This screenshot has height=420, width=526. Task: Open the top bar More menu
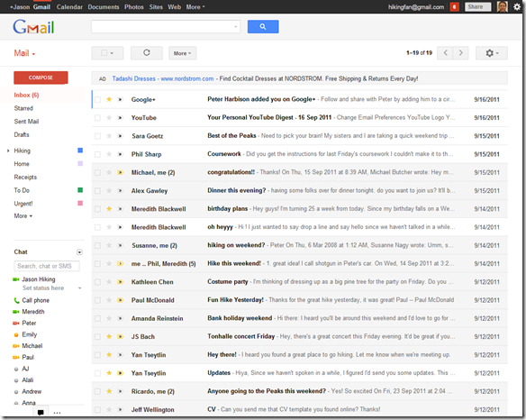(x=195, y=6)
